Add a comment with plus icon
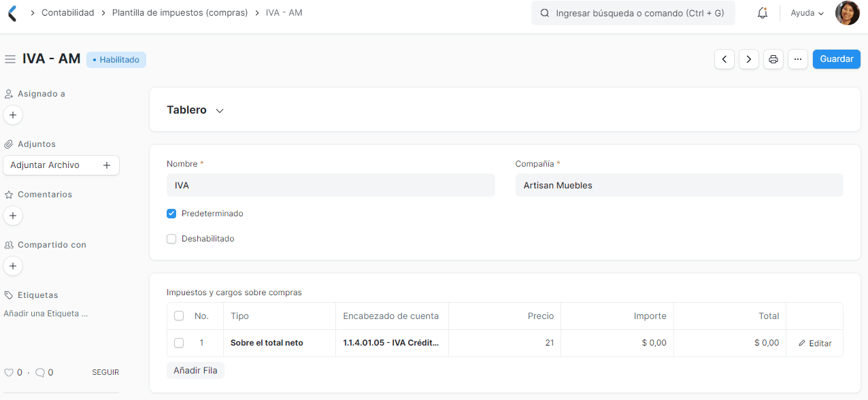Image resolution: width=868 pixels, height=400 pixels. point(13,216)
